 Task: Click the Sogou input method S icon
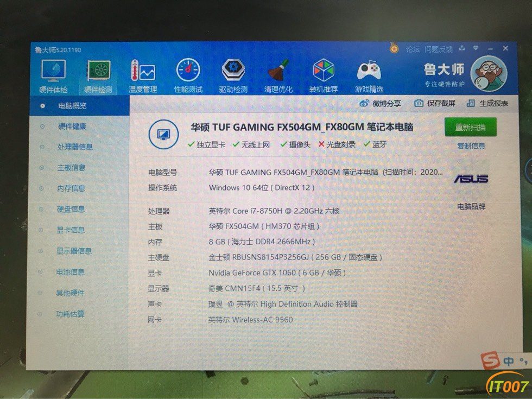point(490,360)
